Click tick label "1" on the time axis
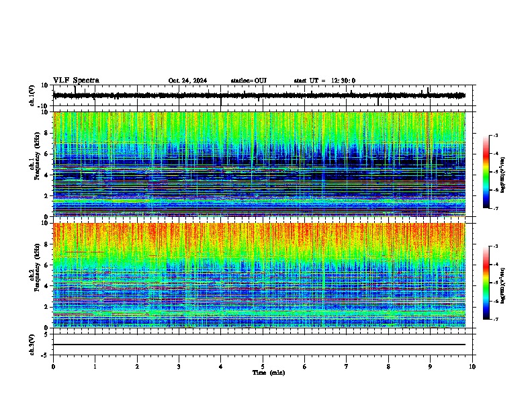Screen dimensions: 532x411 [x=95, y=367]
